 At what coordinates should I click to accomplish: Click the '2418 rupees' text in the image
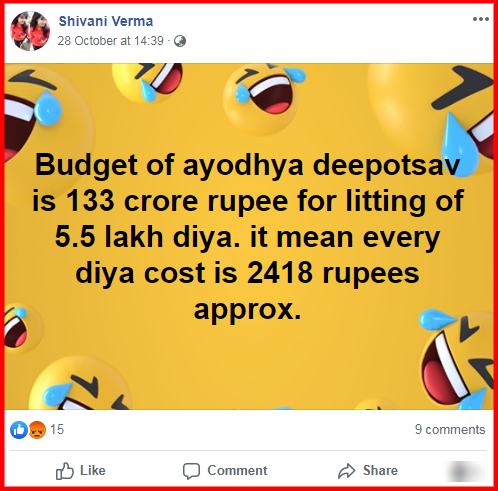coord(333,274)
